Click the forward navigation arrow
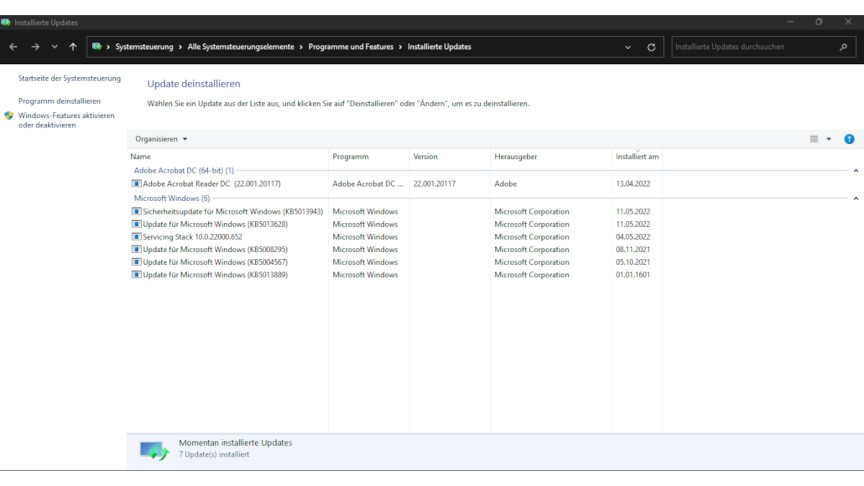Viewport: 864px width, 486px height. tap(35, 47)
